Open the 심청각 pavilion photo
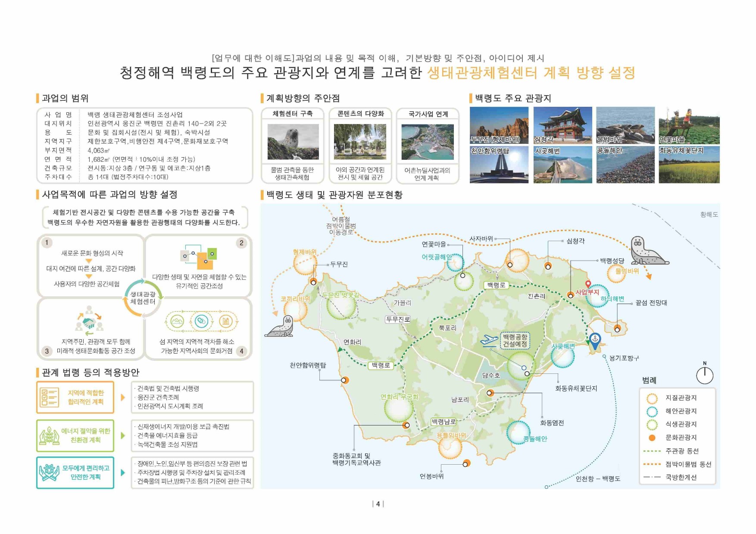 562,125
